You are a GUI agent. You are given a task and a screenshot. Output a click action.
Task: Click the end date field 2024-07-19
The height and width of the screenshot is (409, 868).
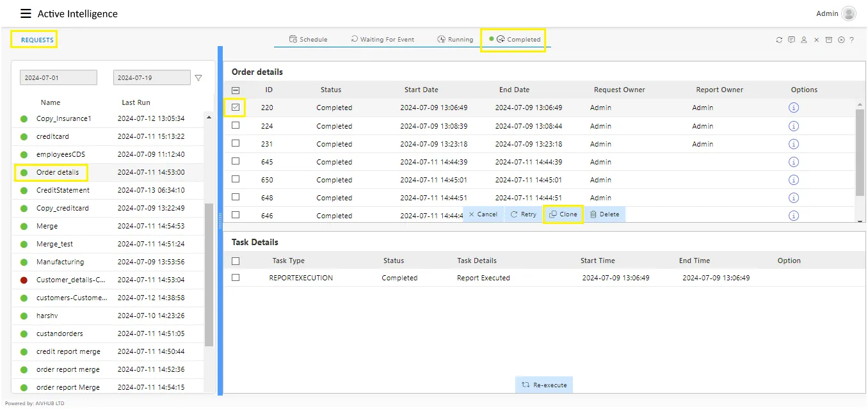tap(152, 77)
